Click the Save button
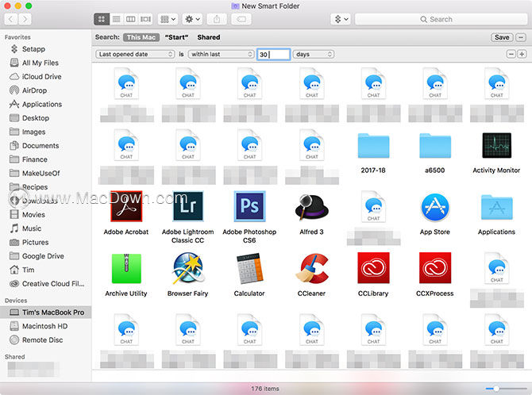Image resolution: width=532 pixels, height=395 pixels. (502, 37)
